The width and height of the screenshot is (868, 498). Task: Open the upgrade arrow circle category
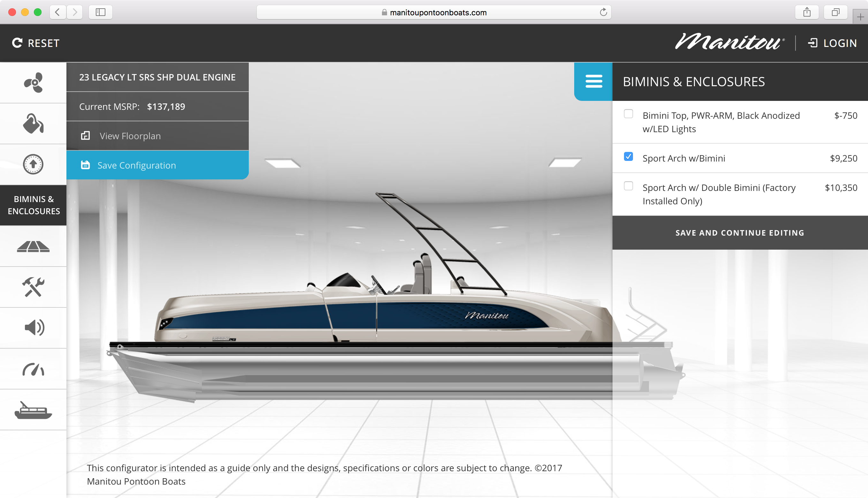pos(33,164)
